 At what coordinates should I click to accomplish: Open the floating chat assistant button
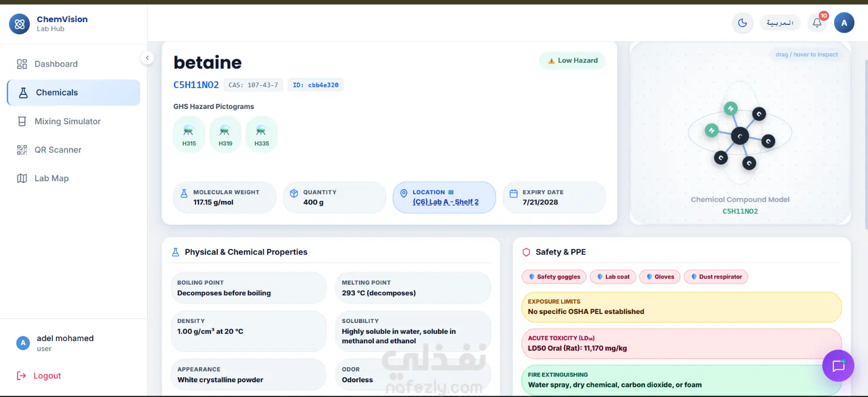point(839,366)
